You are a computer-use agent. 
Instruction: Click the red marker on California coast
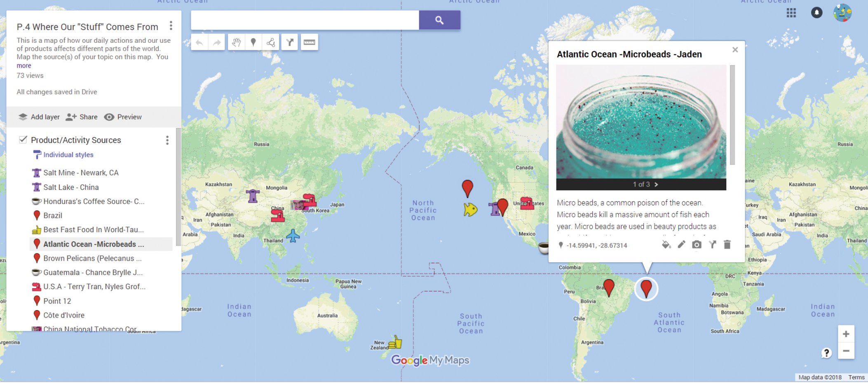pyautogui.click(x=502, y=207)
